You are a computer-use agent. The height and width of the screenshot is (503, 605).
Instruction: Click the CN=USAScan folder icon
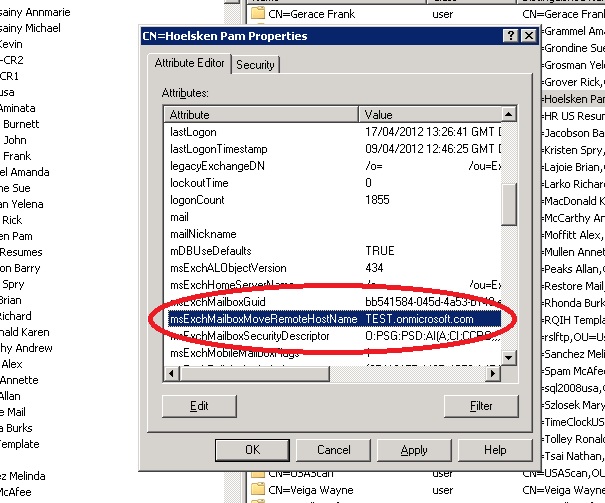click(x=257, y=472)
